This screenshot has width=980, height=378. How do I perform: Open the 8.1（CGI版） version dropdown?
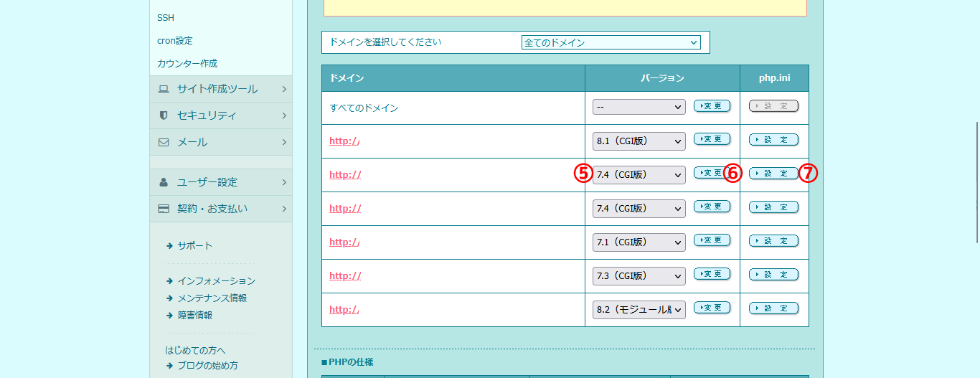coord(639,141)
